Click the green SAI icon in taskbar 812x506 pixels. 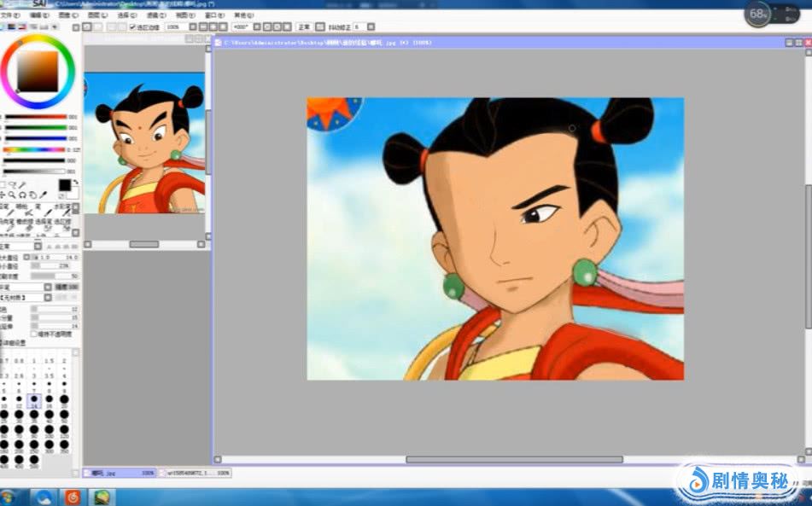coord(103,497)
